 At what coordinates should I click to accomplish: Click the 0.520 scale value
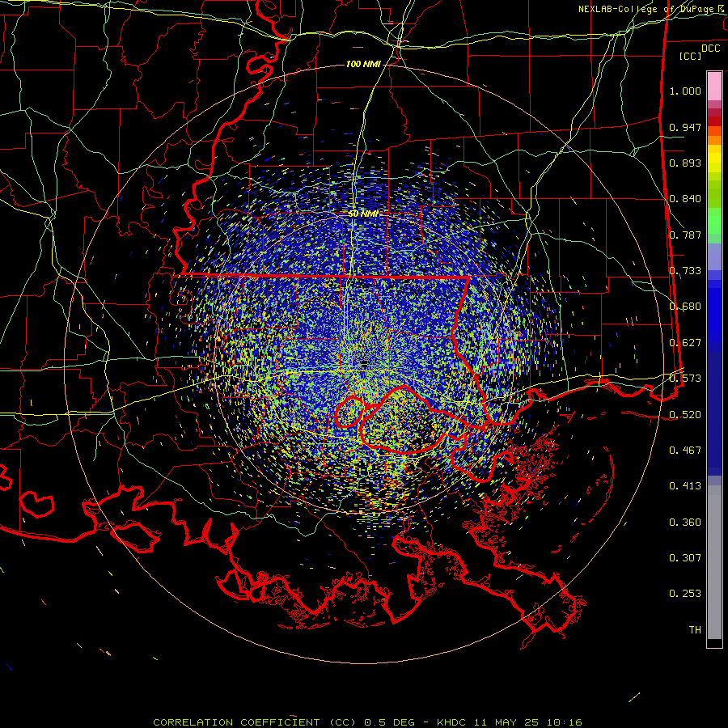click(x=685, y=415)
